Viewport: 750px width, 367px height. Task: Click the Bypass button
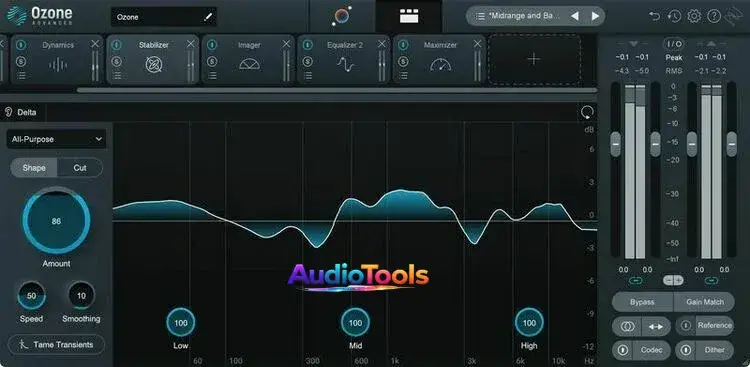(642, 302)
